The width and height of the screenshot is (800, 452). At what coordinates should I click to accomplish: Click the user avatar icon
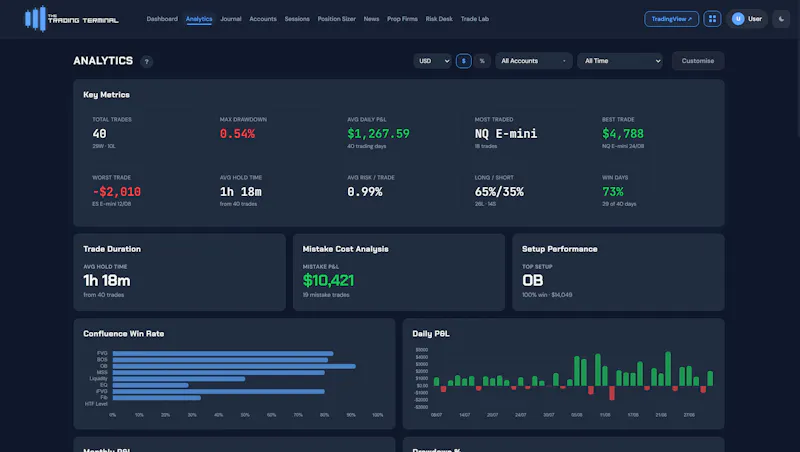(x=738, y=19)
